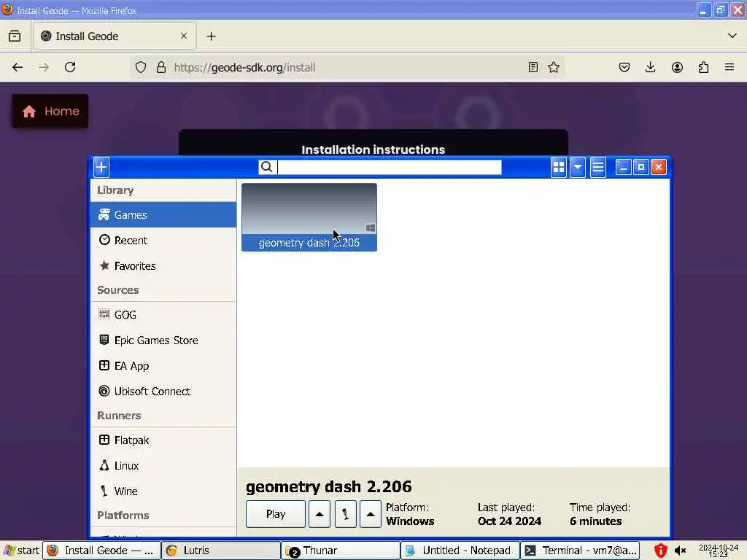Image resolution: width=747 pixels, height=560 pixels.
Task: Open Recent in Lutris sidebar
Action: pos(163,241)
